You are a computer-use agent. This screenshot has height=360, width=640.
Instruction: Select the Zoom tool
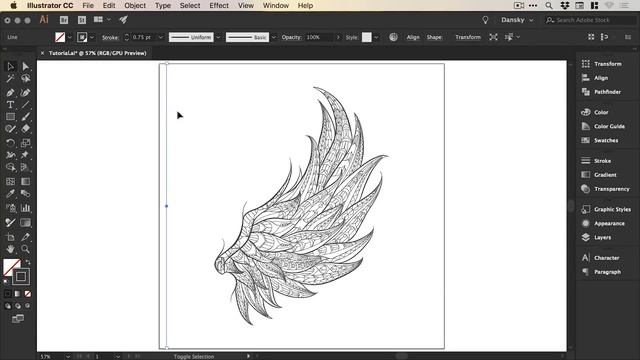click(x=25, y=249)
